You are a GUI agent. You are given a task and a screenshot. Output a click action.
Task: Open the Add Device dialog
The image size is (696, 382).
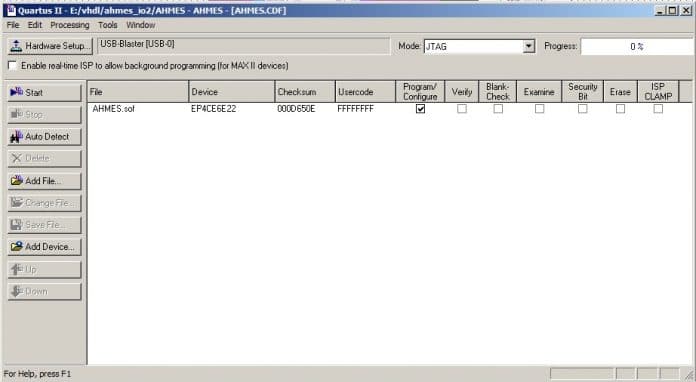pos(44,247)
